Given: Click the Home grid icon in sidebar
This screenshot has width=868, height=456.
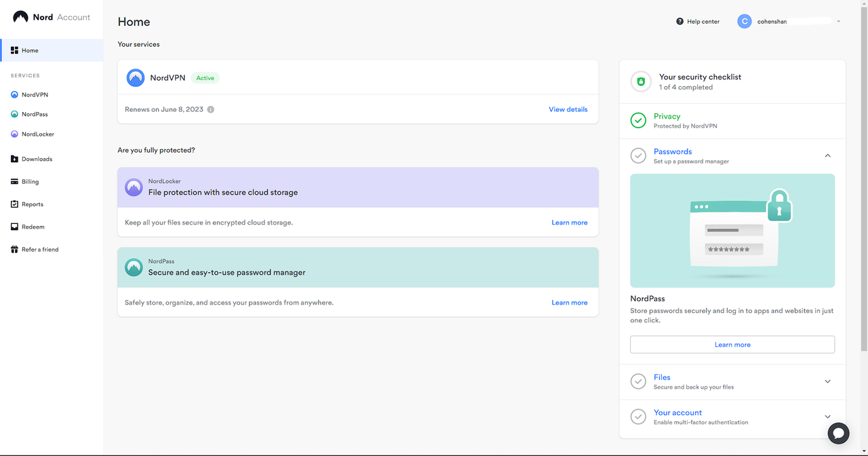Looking at the screenshot, I should pos(14,50).
